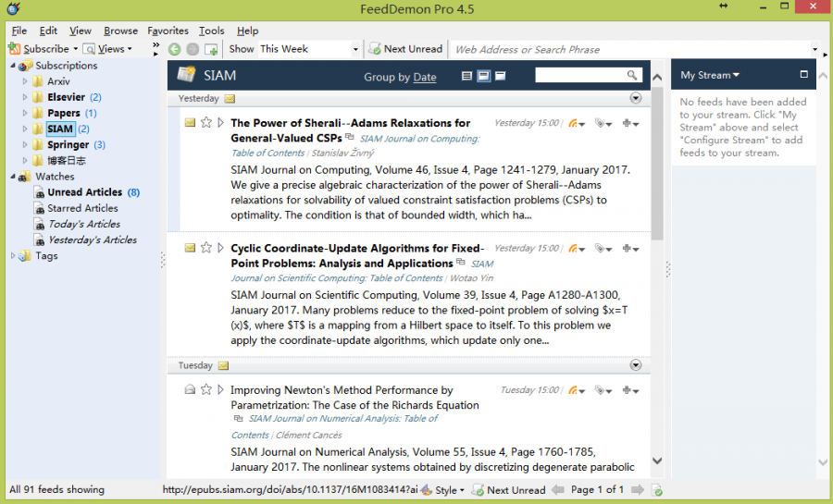
Task: Open a new tab with the plus icon
Action: (211, 49)
